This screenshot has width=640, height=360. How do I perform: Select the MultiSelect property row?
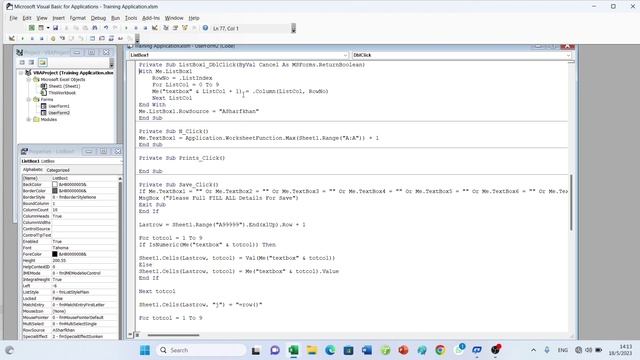(70, 324)
